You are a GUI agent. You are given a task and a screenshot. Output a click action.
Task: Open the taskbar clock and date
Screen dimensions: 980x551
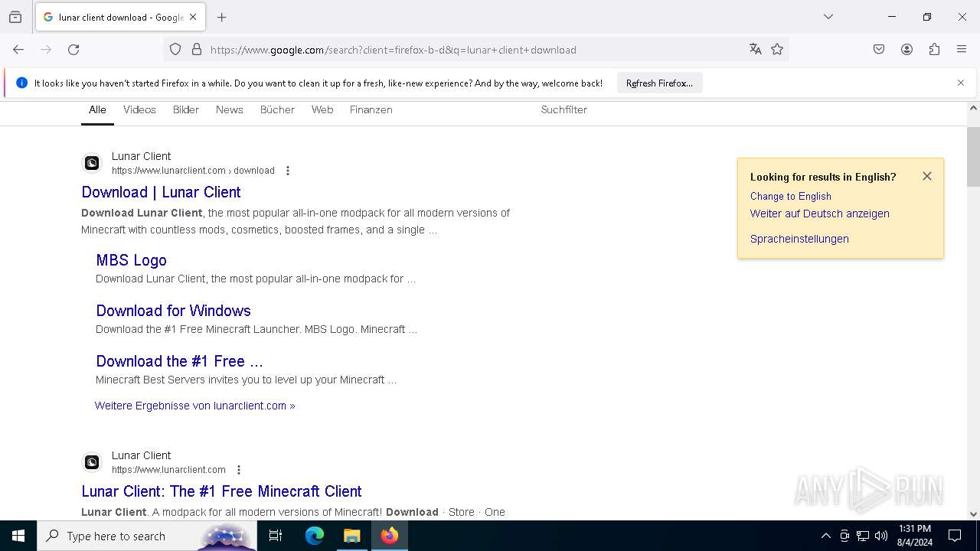(x=915, y=536)
